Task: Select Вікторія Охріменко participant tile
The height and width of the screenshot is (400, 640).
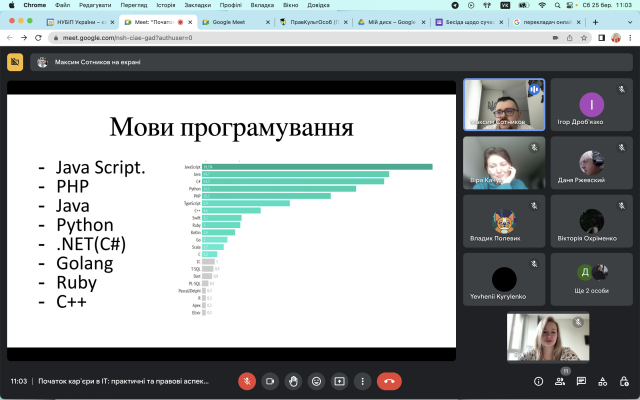Action: (x=591, y=221)
